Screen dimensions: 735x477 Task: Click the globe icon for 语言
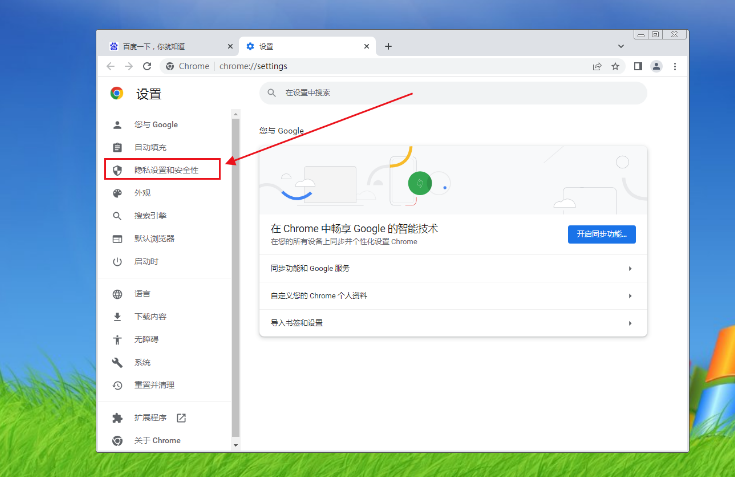click(x=117, y=294)
